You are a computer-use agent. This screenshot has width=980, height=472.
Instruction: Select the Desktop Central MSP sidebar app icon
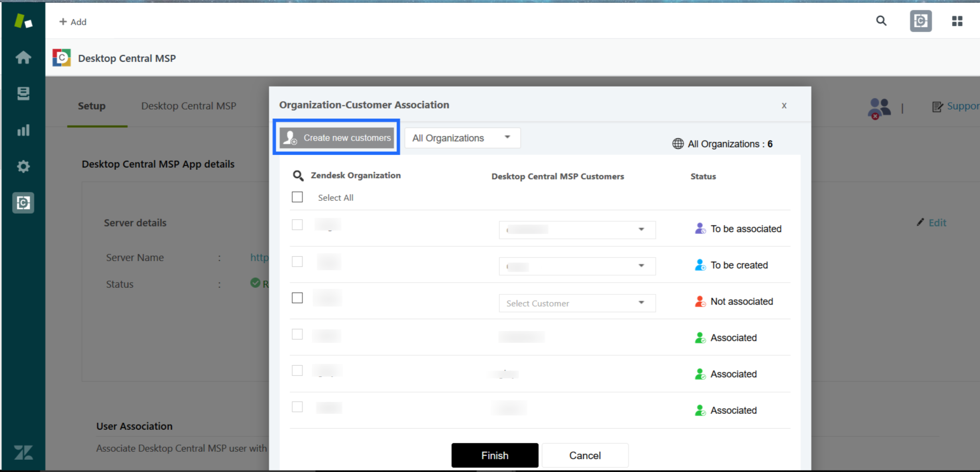(23, 202)
